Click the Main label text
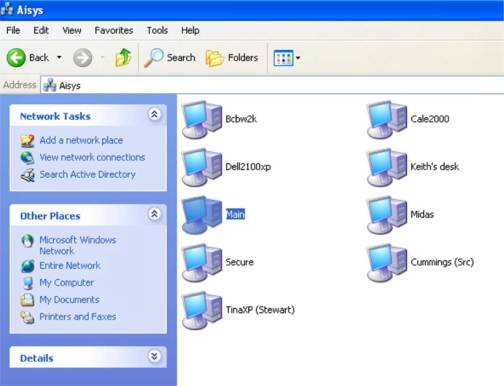The width and height of the screenshot is (504, 386). pyautogui.click(x=235, y=214)
